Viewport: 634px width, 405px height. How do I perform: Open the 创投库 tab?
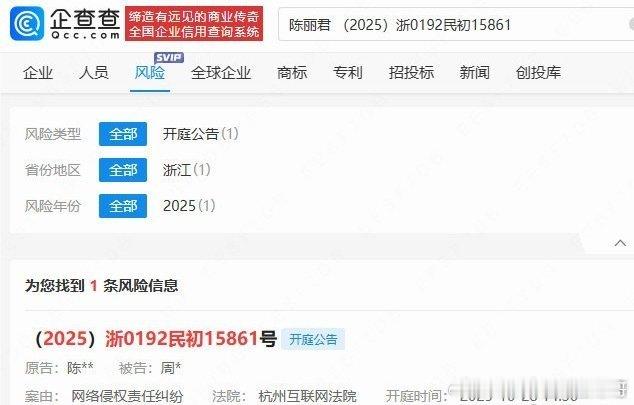(x=538, y=73)
